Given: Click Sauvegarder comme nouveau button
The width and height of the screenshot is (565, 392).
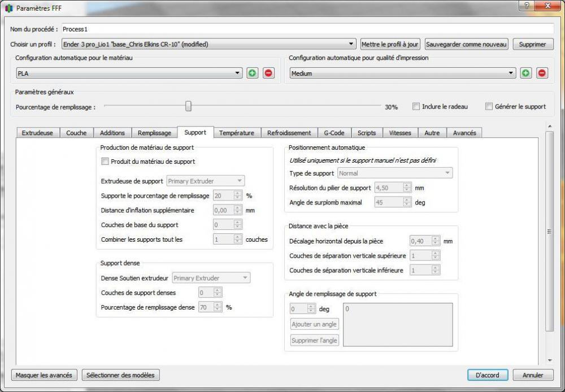Looking at the screenshot, I should 467,44.
